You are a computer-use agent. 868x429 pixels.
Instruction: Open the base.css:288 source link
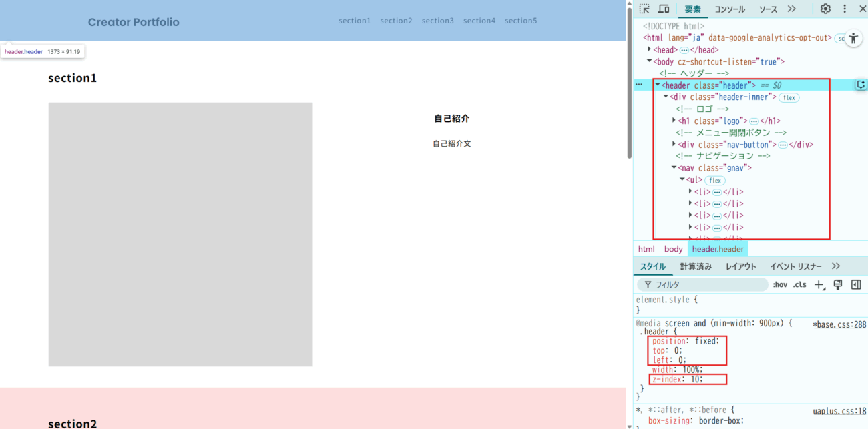[x=839, y=325]
